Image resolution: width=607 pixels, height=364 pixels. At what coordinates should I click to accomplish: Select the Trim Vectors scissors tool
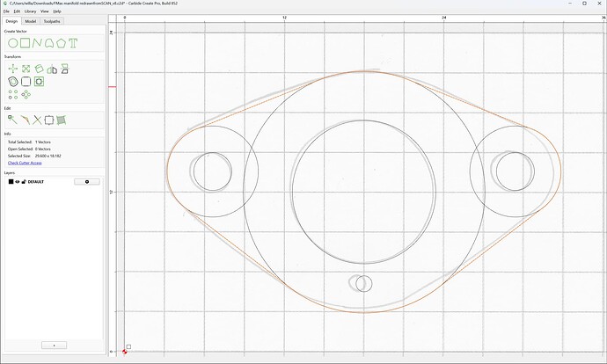37,120
